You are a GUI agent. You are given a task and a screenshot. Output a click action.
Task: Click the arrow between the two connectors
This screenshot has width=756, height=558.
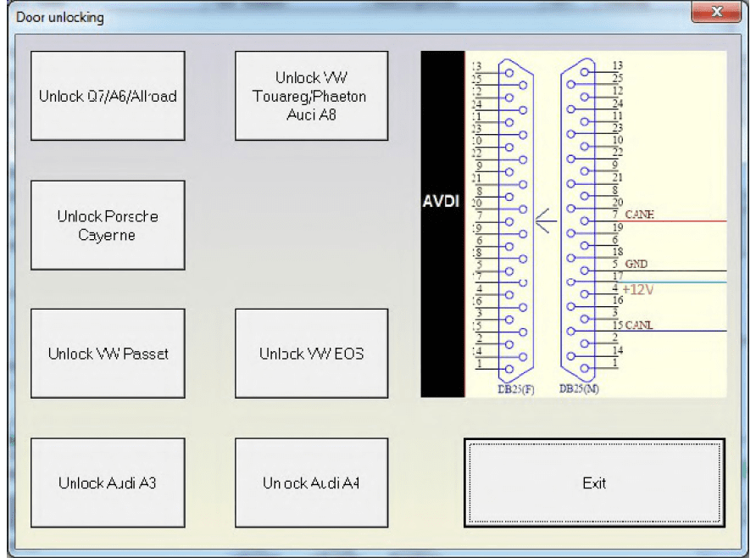click(546, 223)
